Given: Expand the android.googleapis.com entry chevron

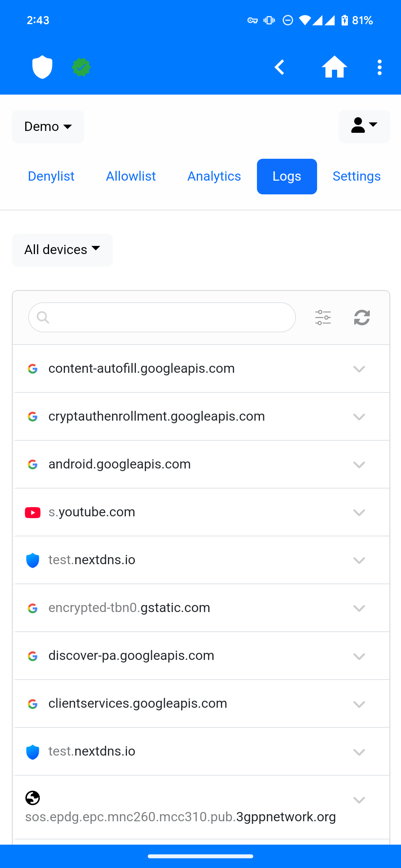Looking at the screenshot, I should click(359, 464).
